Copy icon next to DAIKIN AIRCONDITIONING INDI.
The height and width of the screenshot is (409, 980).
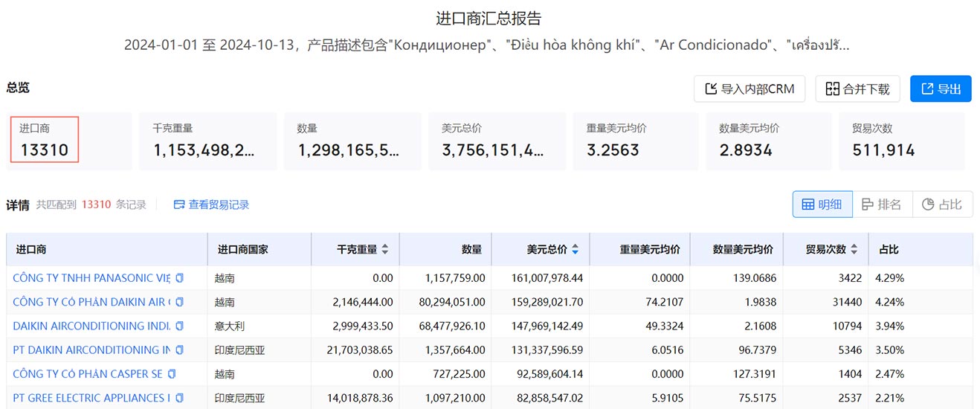point(179,326)
